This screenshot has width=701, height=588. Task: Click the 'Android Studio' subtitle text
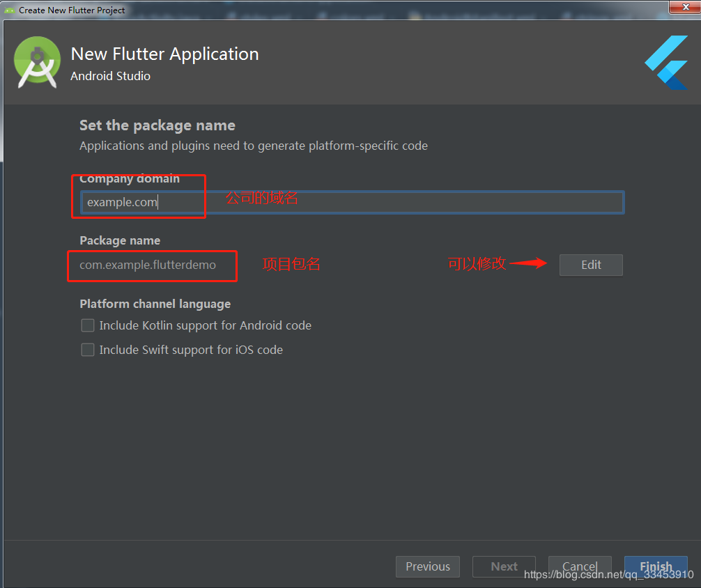pos(110,76)
